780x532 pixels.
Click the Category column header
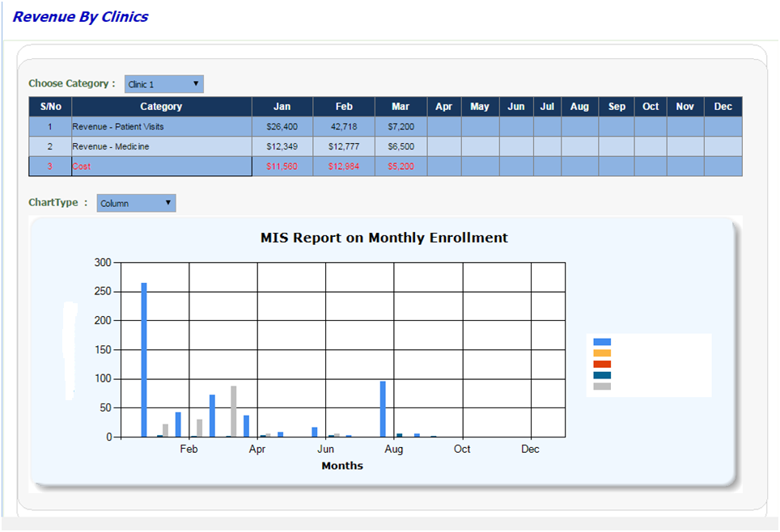click(x=161, y=107)
